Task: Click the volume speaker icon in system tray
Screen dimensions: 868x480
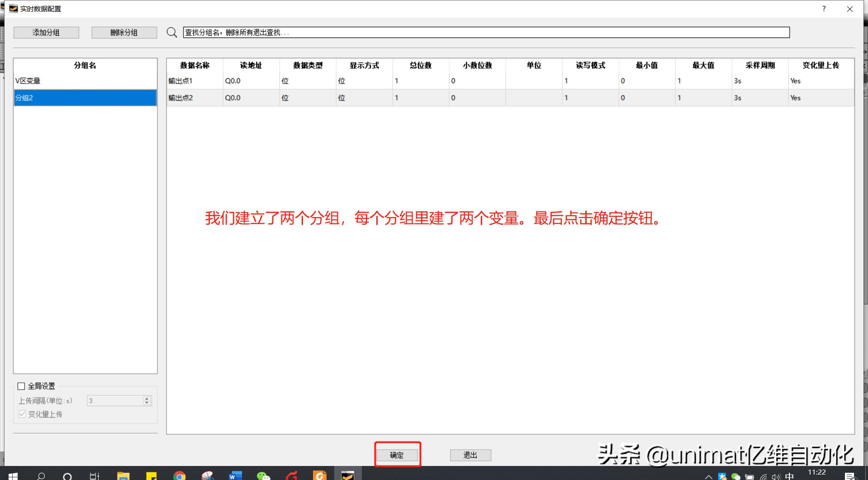Action: click(776, 476)
